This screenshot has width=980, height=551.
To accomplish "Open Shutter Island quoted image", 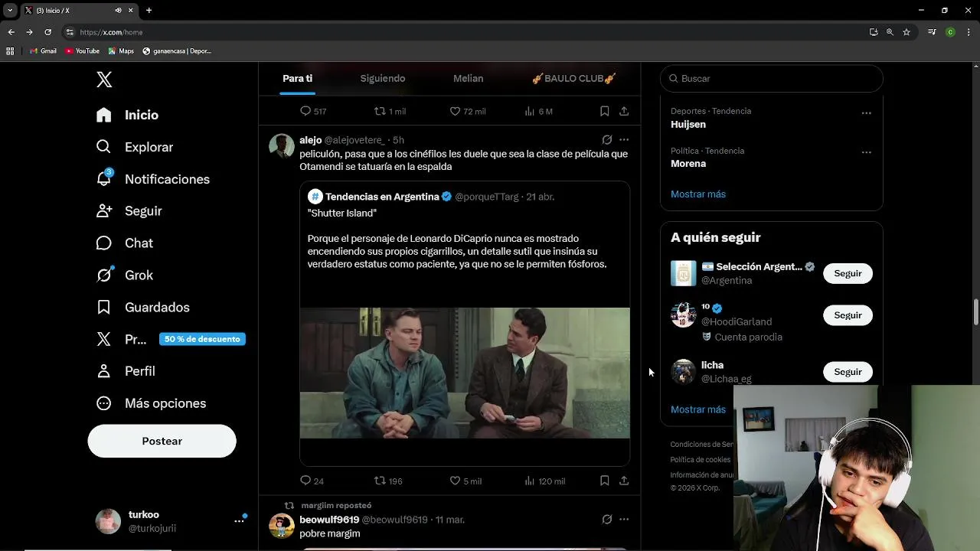I will coord(465,373).
